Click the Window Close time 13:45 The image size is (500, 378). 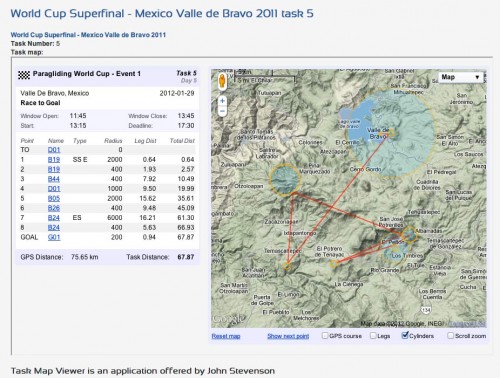coord(186,116)
